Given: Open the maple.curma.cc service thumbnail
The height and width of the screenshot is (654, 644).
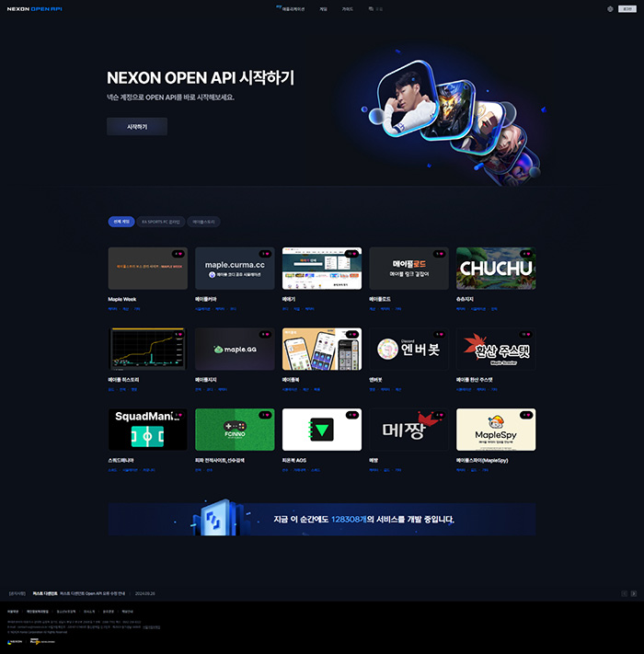Looking at the screenshot, I should [235, 269].
